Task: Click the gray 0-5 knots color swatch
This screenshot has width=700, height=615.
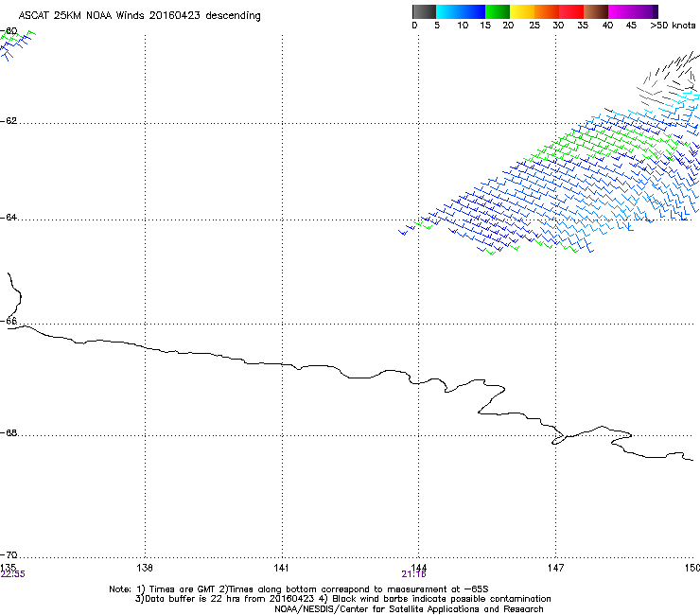Action: click(x=424, y=11)
